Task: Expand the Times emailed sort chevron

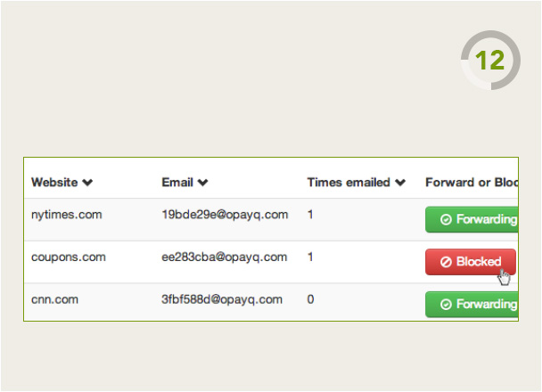Action: tap(400, 183)
